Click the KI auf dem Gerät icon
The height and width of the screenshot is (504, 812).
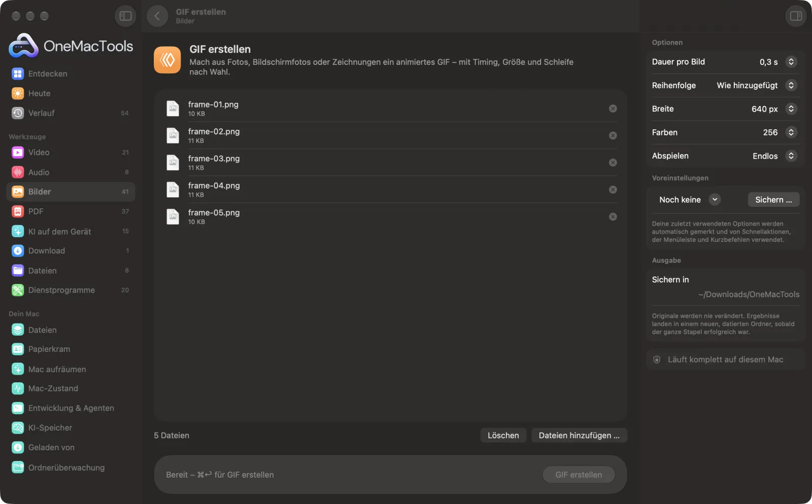[18, 231]
